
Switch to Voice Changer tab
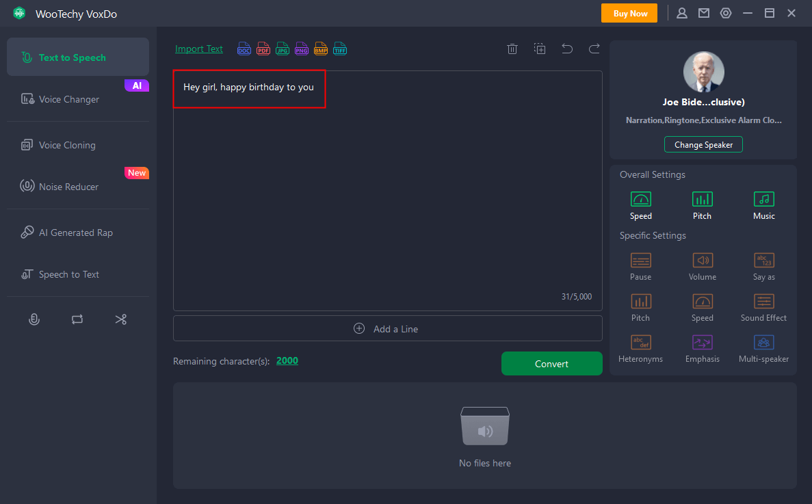(68, 99)
